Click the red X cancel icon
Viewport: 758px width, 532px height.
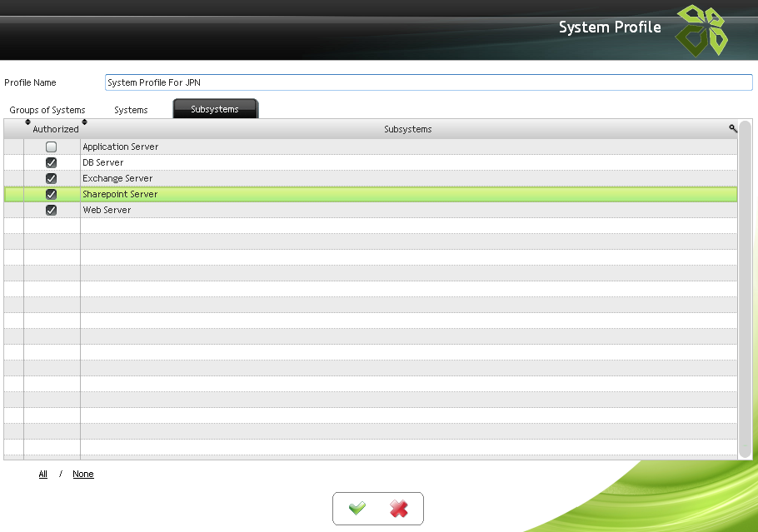(399, 509)
